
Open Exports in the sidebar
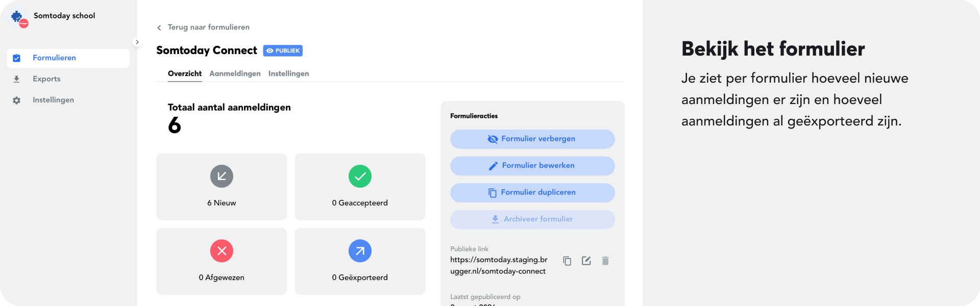[x=46, y=79]
